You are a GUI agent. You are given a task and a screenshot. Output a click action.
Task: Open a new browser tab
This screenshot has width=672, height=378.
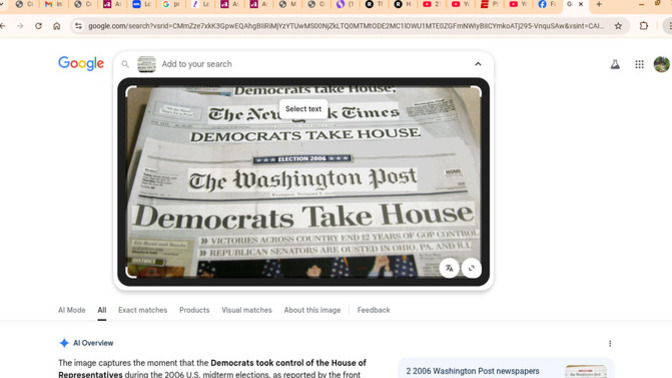coord(599,4)
